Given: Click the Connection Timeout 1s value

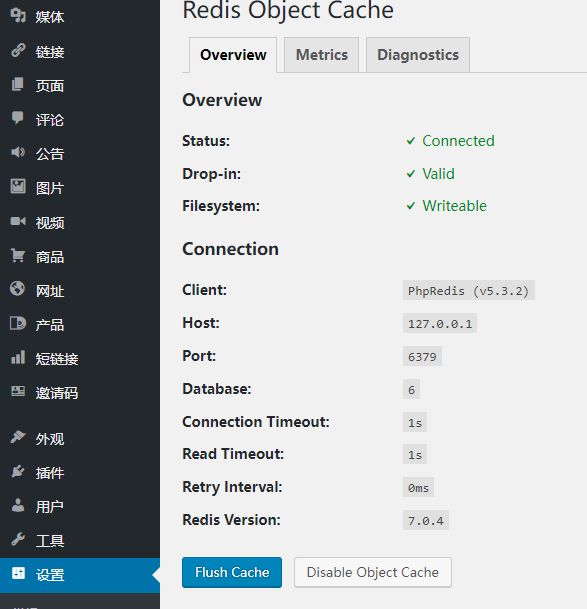Looking at the screenshot, I should tap(415, 422).
